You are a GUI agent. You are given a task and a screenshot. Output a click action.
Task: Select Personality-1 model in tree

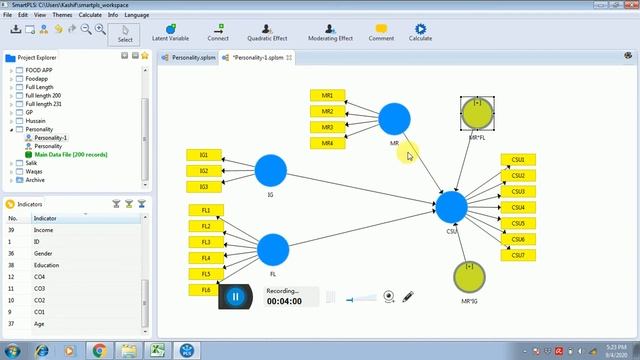tap(50, 138)
